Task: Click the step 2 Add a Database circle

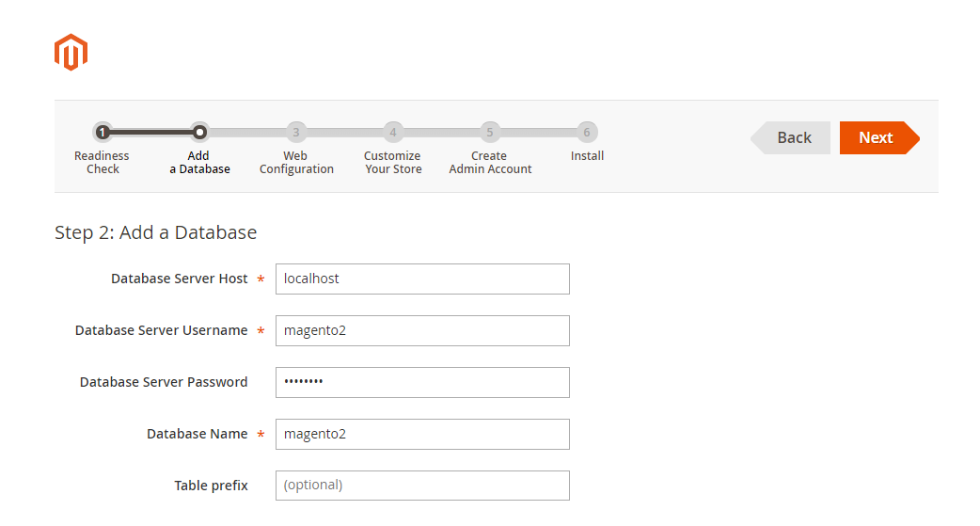Action: 199,133
